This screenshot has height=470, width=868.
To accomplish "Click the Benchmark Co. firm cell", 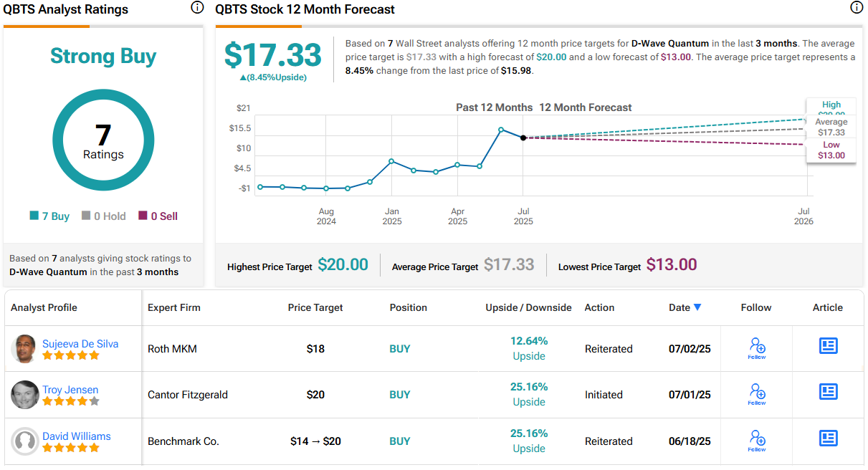I will coord(183,441).
